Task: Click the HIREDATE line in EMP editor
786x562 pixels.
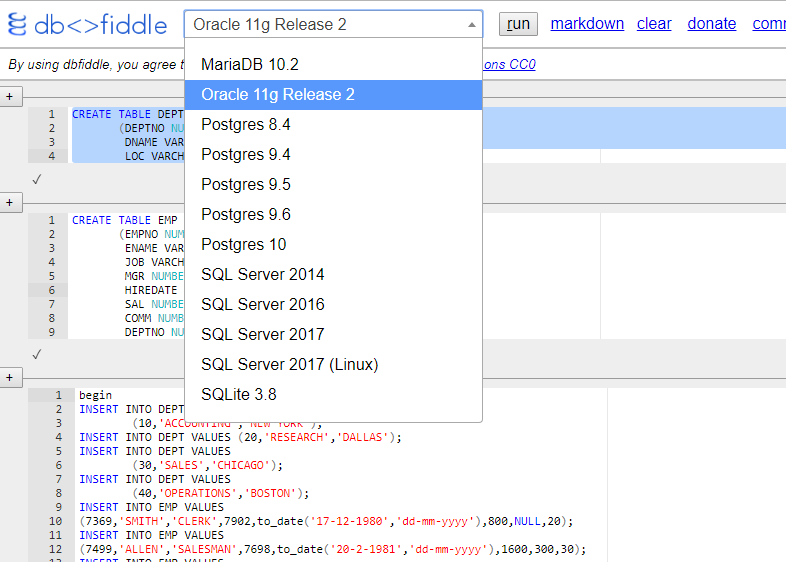Action: pos(151,290)
